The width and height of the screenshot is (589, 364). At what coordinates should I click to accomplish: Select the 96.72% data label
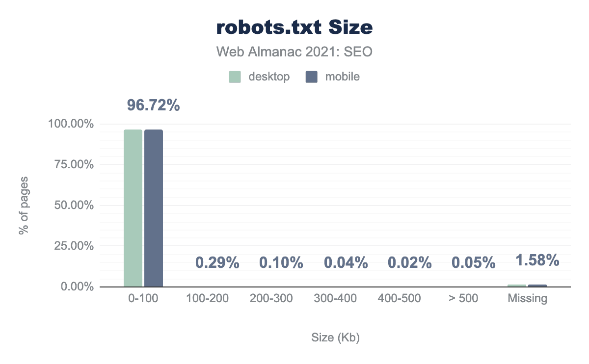coord(154,105)
